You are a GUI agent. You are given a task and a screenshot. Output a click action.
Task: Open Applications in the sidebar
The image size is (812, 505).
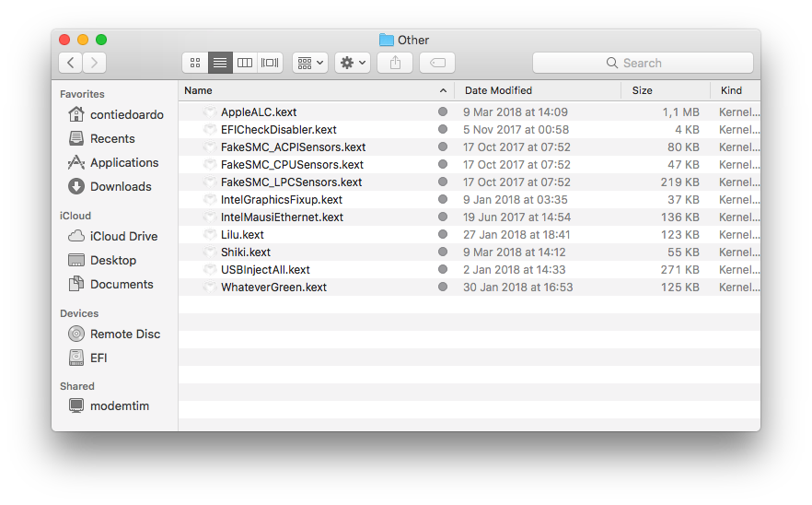[x=113, y=162]
